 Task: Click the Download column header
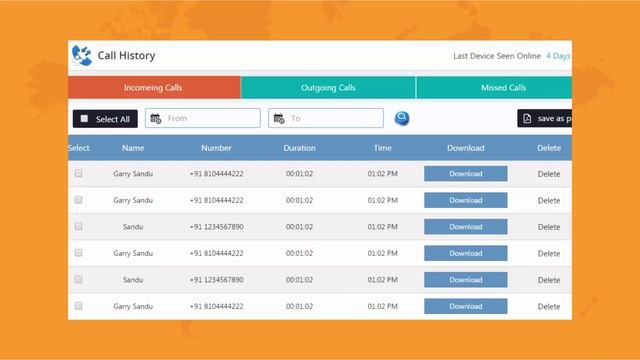point(466,148)
